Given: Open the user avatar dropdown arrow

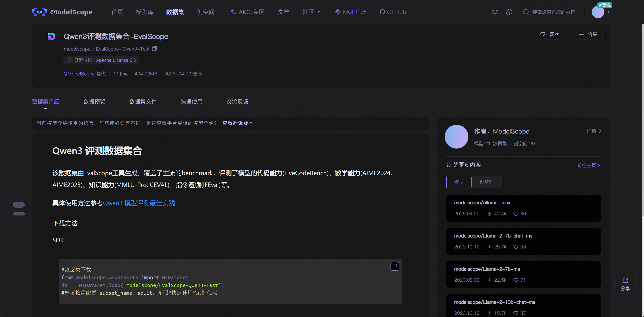Looking at the screenshot, I should click(608, 12).
